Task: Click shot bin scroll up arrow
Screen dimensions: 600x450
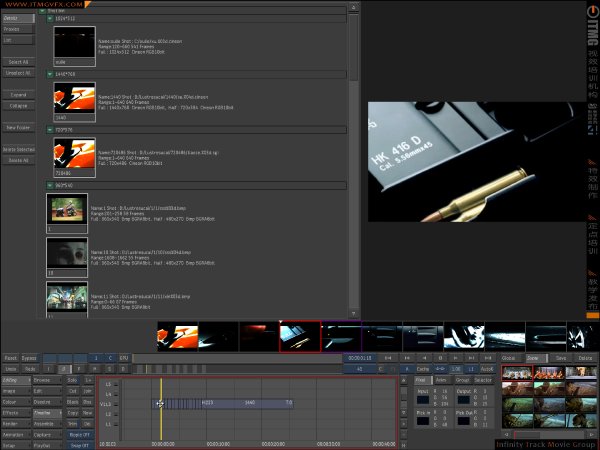Action: 354,8
